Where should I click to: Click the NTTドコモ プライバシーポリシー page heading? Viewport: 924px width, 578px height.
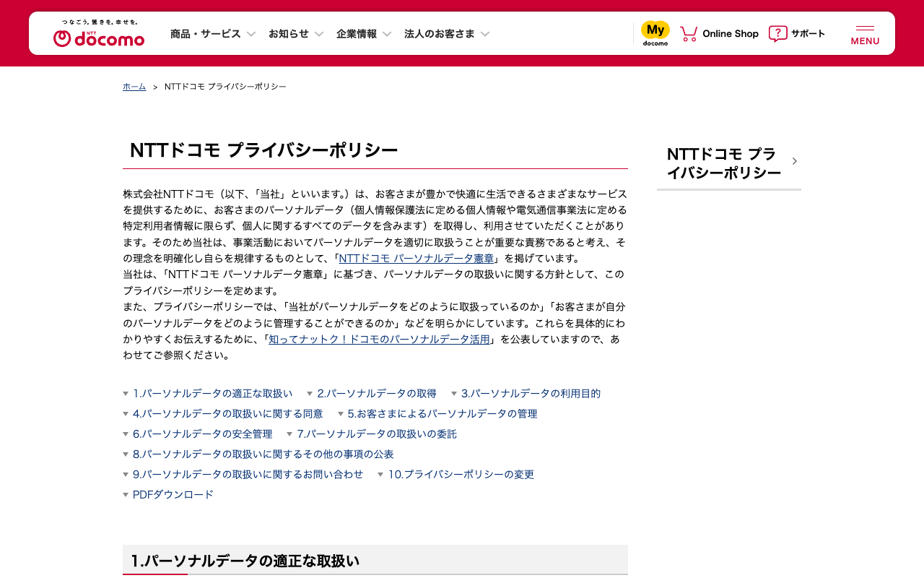(x=264, y=150)
